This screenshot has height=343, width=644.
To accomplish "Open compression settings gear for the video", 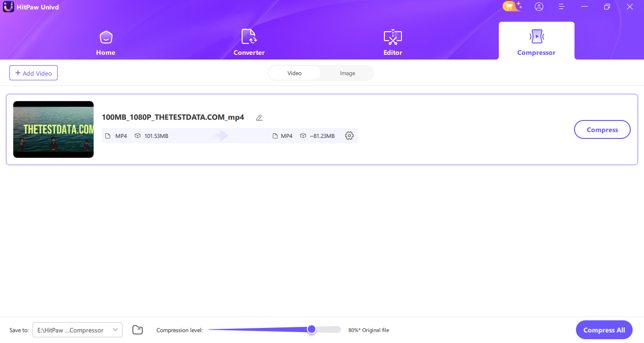I will [349, 136].
